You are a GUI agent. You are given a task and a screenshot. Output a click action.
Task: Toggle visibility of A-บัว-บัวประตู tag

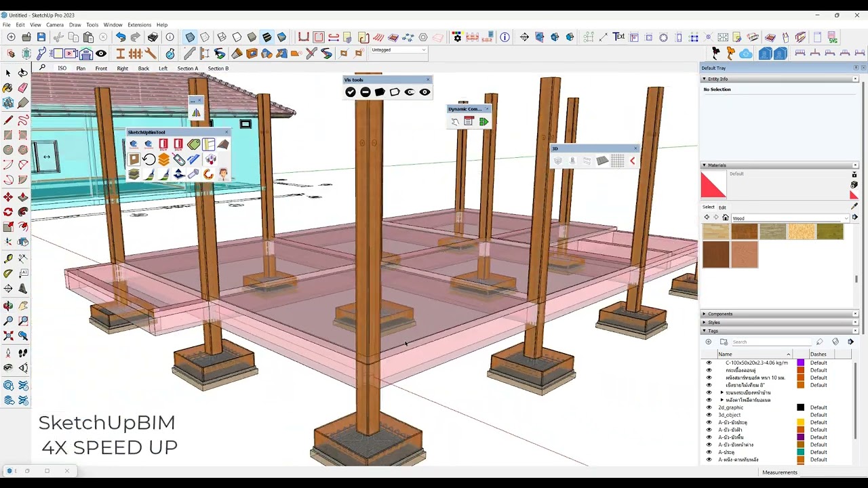click(709, 422)
